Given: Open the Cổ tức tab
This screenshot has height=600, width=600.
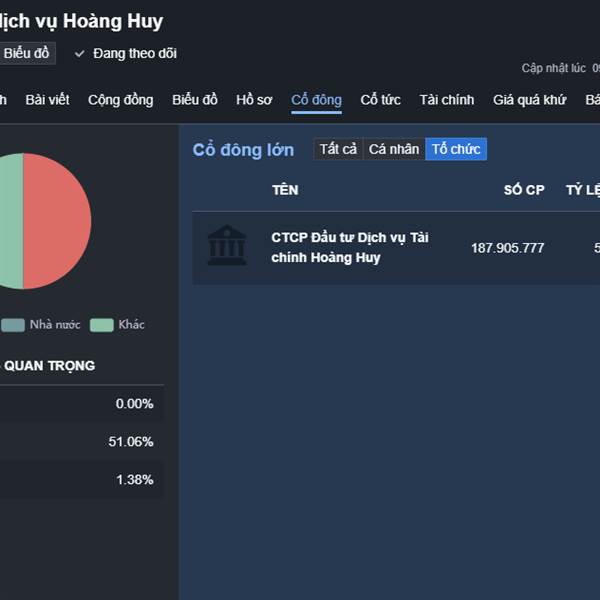Looking at the screenshot, I should [x=380, y=100].
